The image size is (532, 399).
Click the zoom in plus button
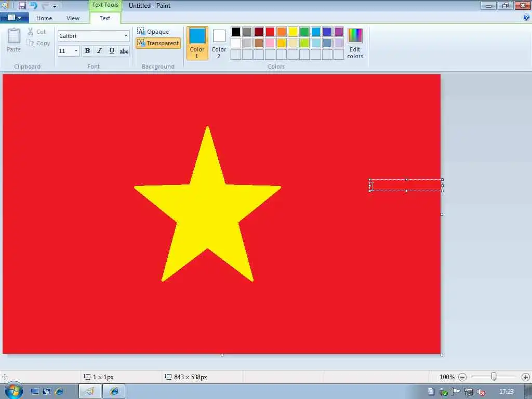(526, 377)
